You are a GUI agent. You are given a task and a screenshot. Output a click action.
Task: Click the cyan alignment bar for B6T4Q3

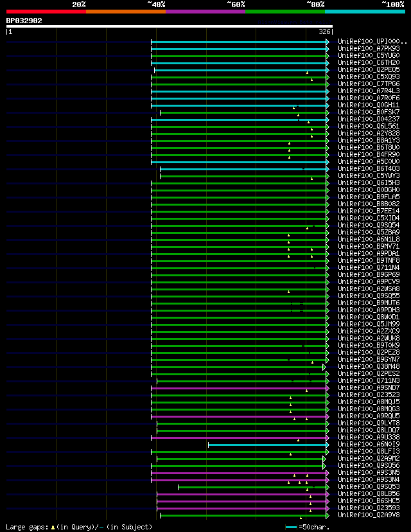coord(243,169)
